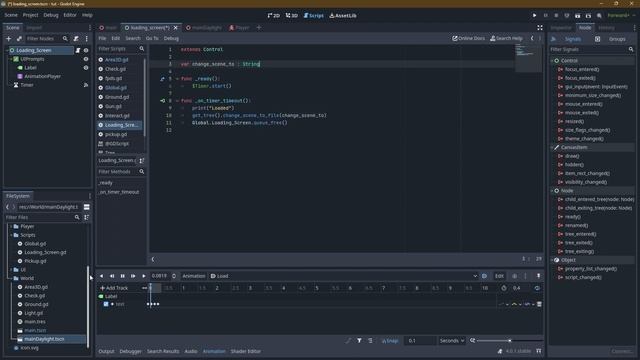Instantiate a child scene with the link icon

pos(19,38)
